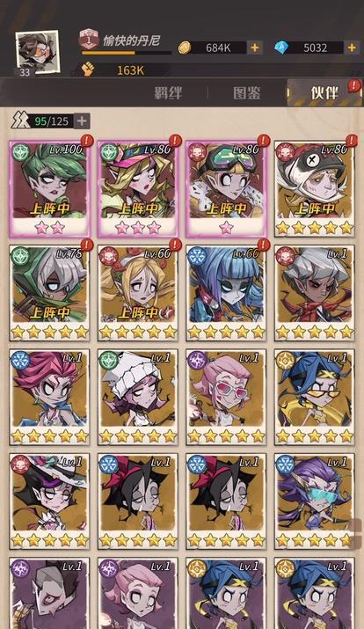
Task: Click the gold coin currency icon
Action: tap(185, 48)
